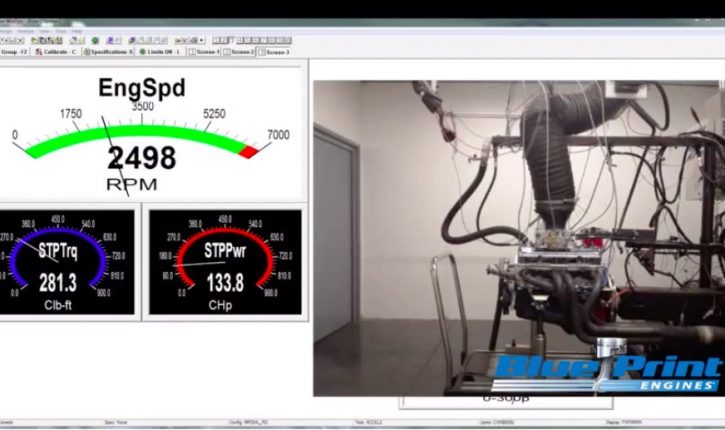
Task: Switch to the Screen-3 tab
Action: point(275,51)
